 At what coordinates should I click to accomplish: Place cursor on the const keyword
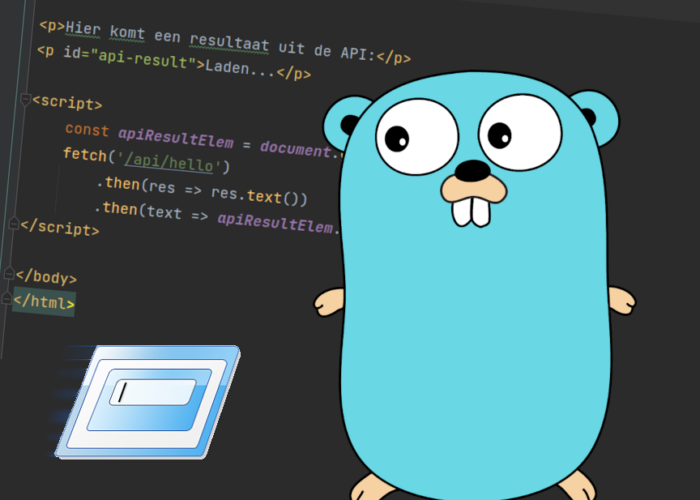[x=87, y=130]
